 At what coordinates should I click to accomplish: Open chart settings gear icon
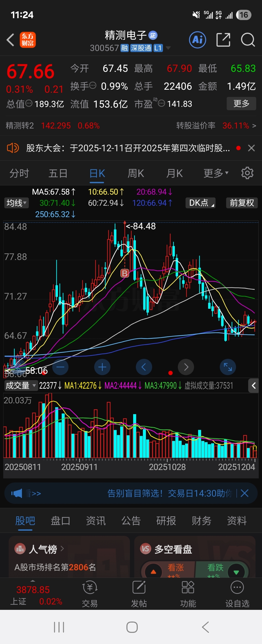click(x=247, y=173)
